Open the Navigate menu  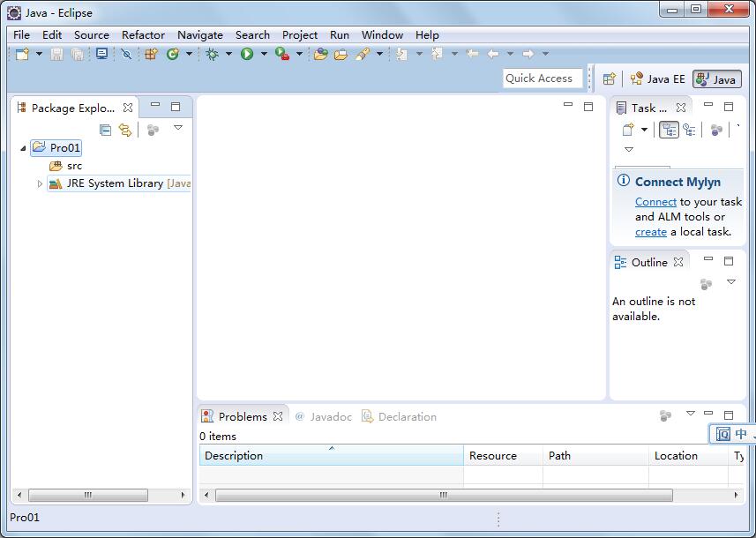tap(200, 35)
